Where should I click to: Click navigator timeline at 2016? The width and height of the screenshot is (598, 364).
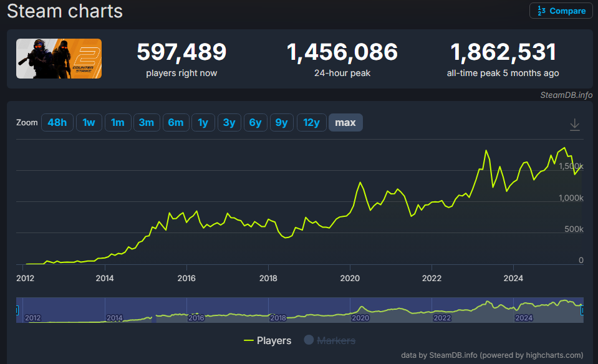click(x=196, y=317)
